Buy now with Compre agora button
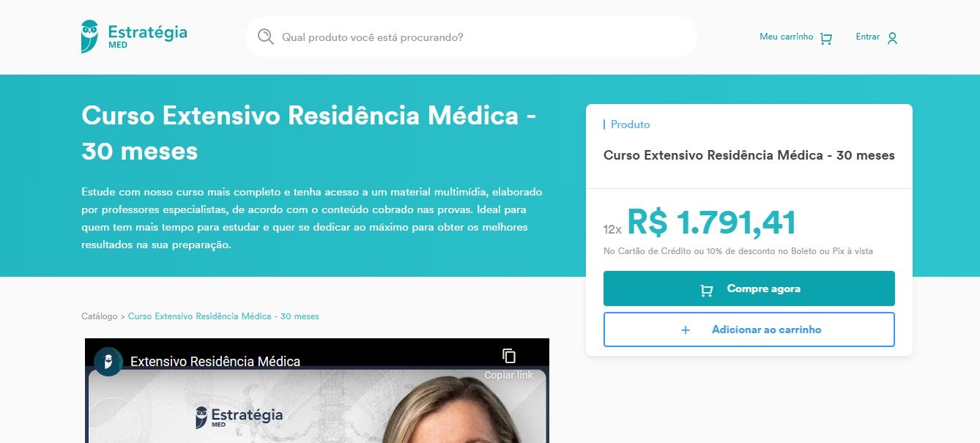Image resolution: width=980 pixels, height=443 pixels. click(x=749, y=288)
